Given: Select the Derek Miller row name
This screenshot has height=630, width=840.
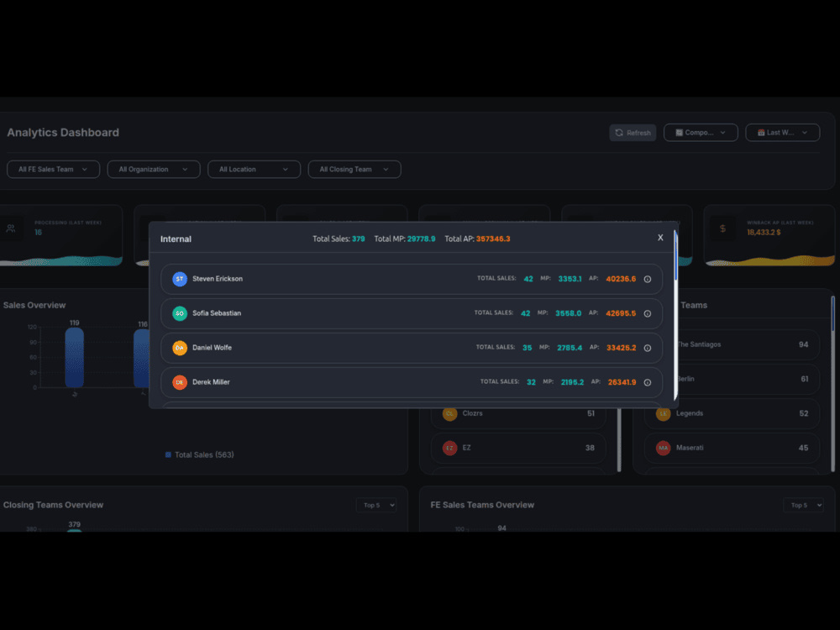Looking at the screenshot, I should pyautogui.click(x=211, y=382).
